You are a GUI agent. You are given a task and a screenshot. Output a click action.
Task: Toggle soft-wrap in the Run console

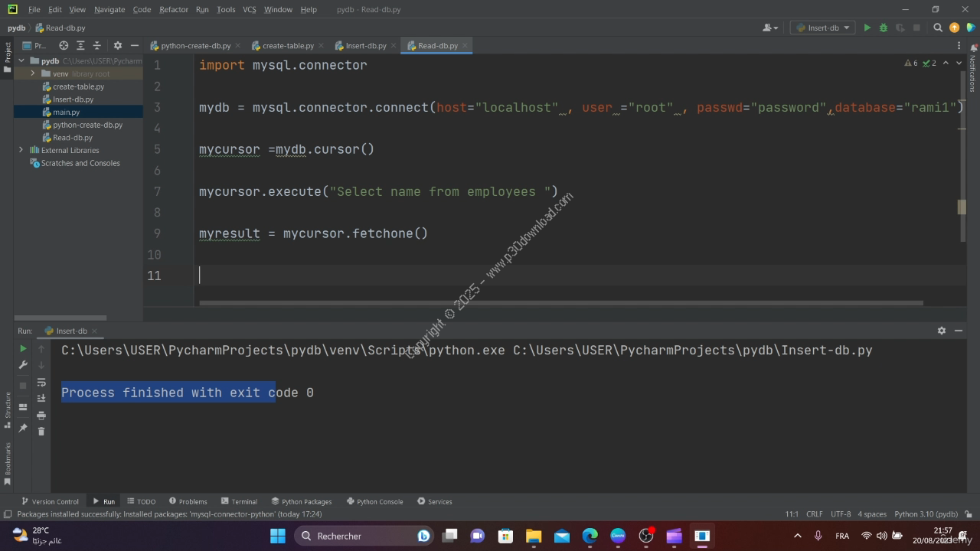(41, 382)
